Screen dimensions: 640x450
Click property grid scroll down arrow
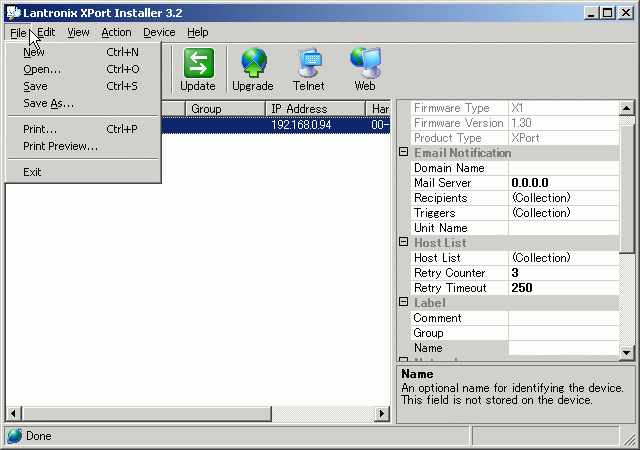[627, 352]
